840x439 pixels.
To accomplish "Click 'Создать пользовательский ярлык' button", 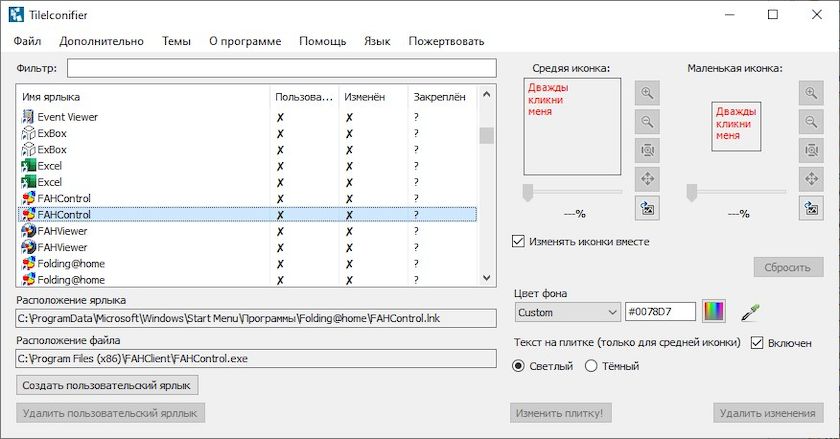I will point(108,384).
